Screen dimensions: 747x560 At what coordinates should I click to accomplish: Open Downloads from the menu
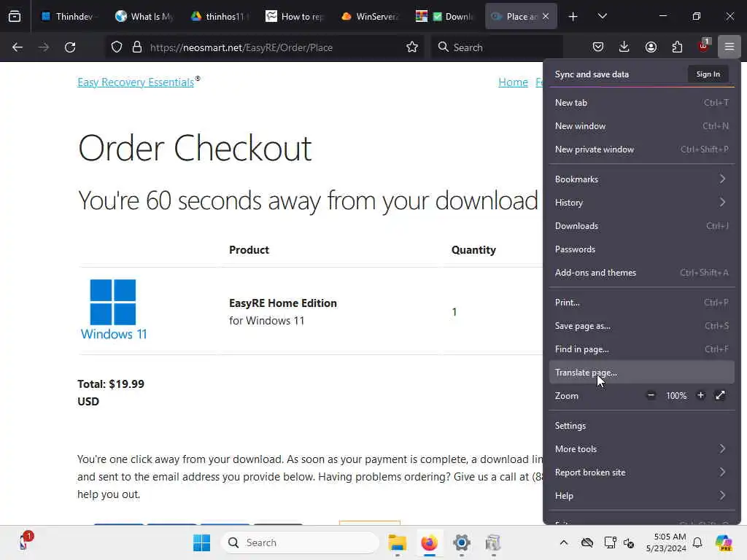(641, 226)
